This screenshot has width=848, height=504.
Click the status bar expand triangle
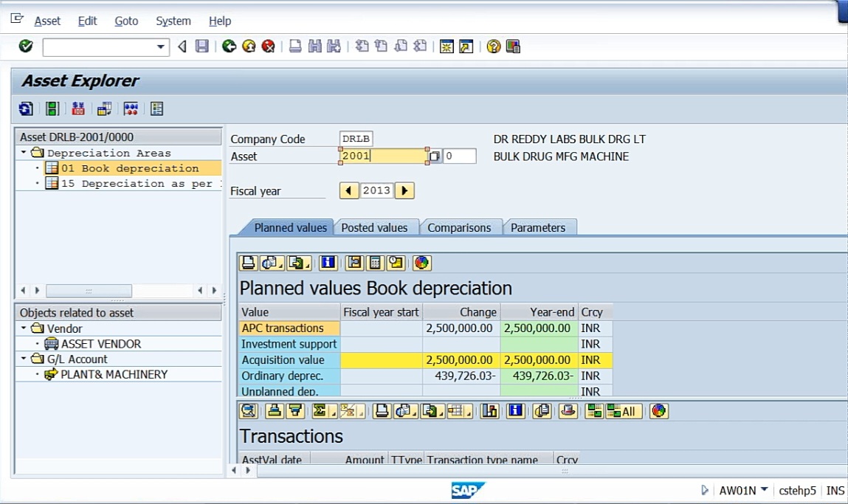coord(704,490)
